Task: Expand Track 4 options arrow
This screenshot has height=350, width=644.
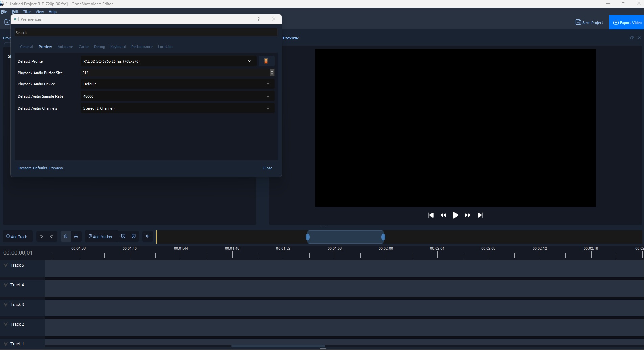Action: [x=6, y=285]
